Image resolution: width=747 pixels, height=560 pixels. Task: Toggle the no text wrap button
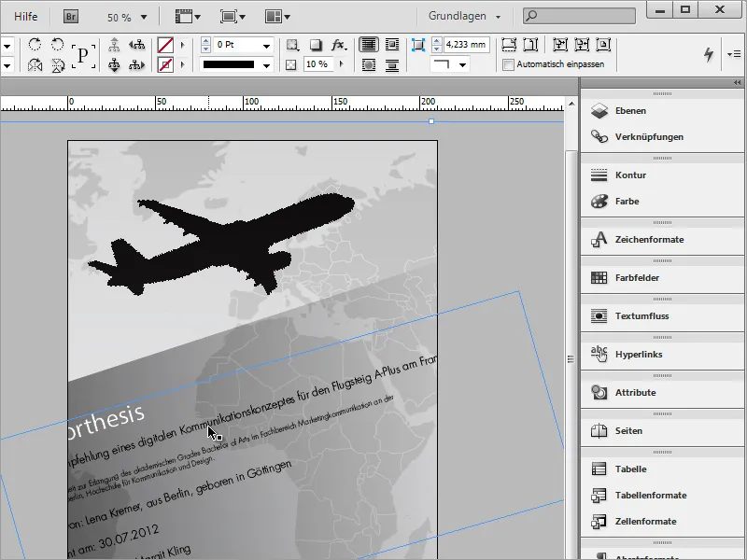coord(368,45)
